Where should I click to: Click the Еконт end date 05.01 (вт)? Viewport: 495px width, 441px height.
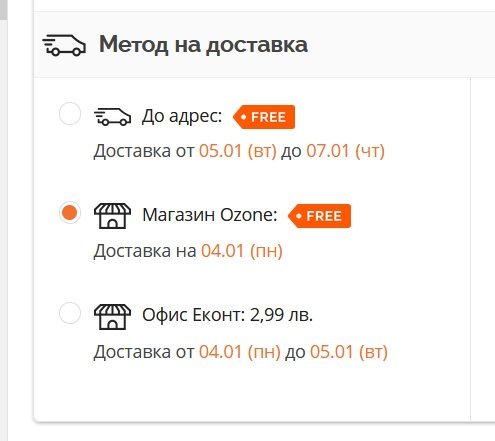pos(349,352)
